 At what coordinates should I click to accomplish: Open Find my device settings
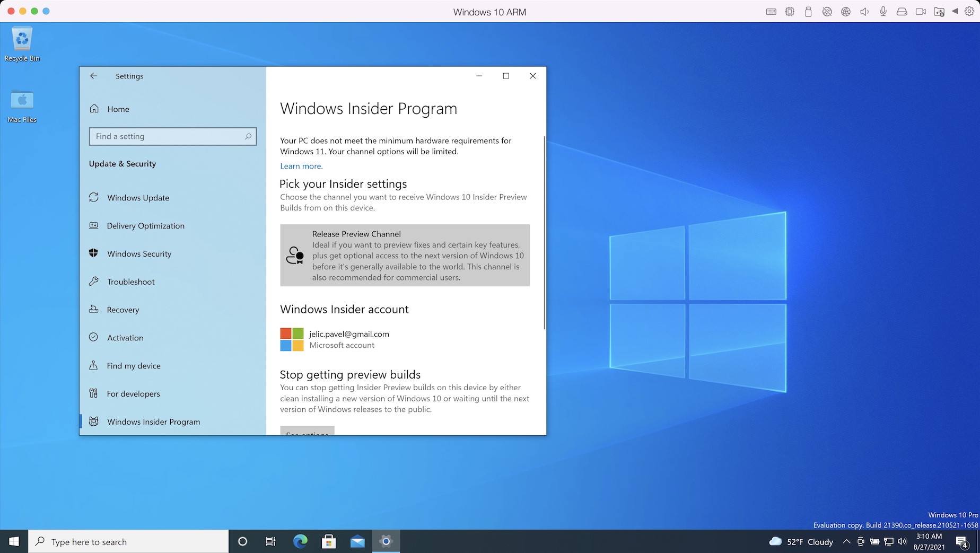134,366
